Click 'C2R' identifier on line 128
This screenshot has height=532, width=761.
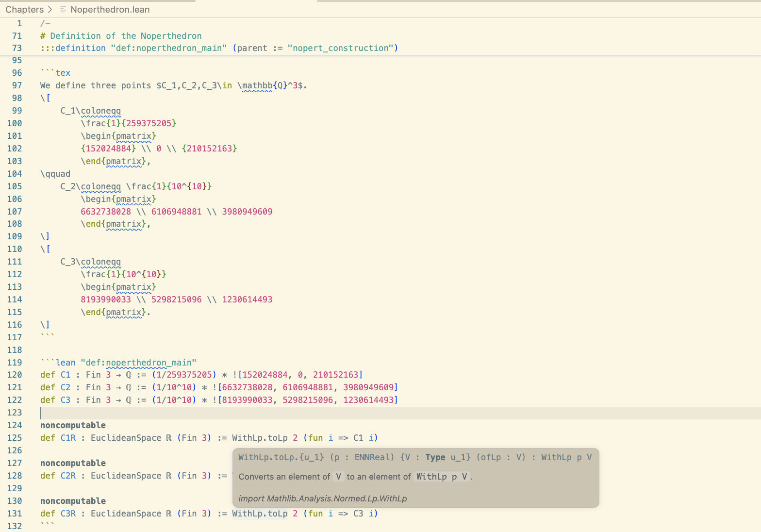[x=68, y=476]
